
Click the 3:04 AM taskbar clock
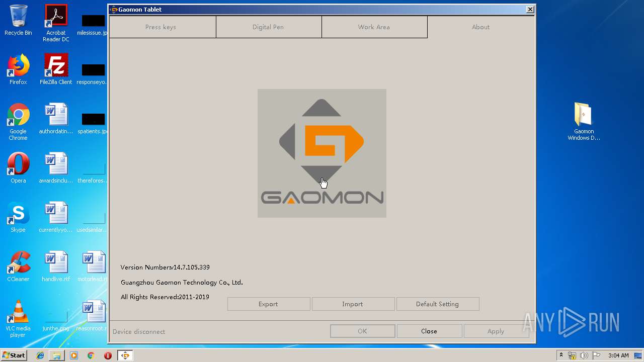[618, 355]
